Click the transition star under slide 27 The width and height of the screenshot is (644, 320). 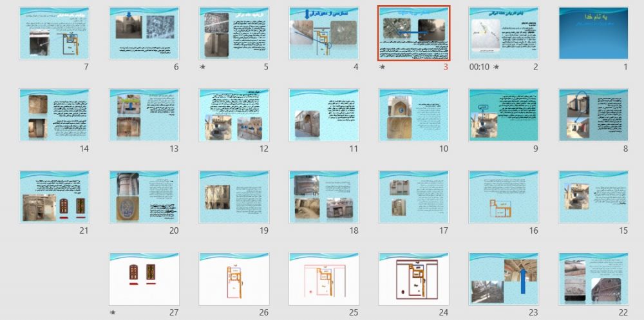113,313
